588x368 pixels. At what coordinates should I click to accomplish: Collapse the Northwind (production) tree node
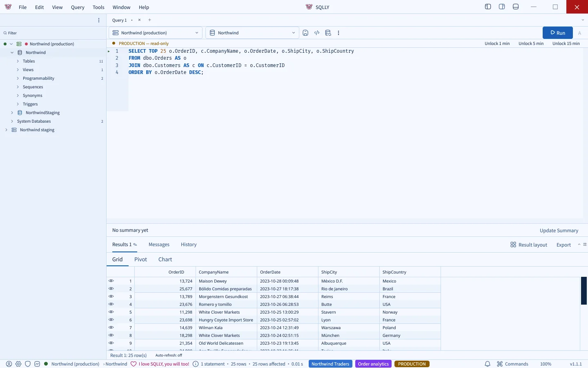(x=11, y=44)
